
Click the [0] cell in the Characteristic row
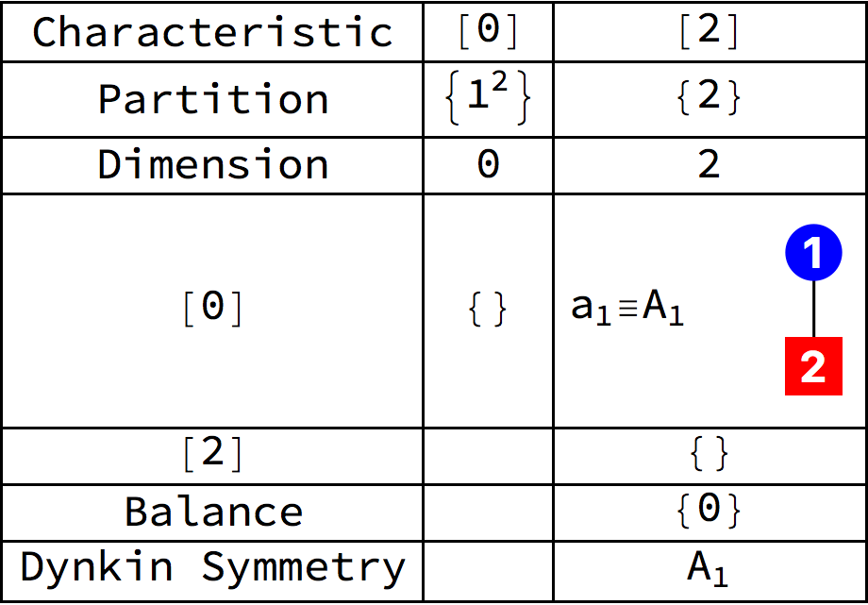pyautogui.click(x=488, y=32)
